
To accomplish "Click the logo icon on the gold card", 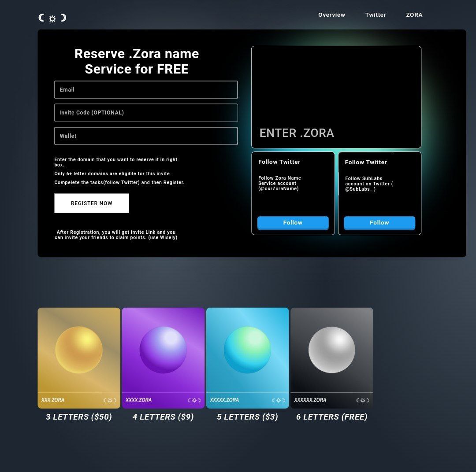I will (x=110, y=400).
